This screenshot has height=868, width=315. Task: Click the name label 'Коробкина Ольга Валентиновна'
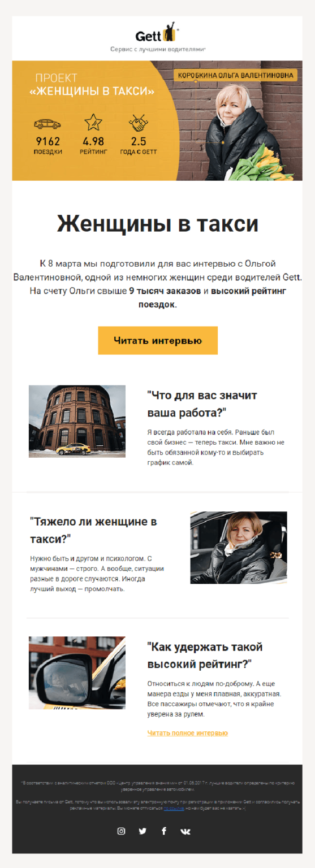pos(235,75)
